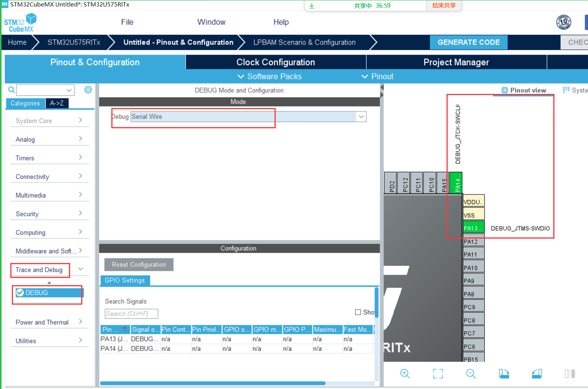
Task: Open the GPIO Settings tab
Action: (125, 280)
